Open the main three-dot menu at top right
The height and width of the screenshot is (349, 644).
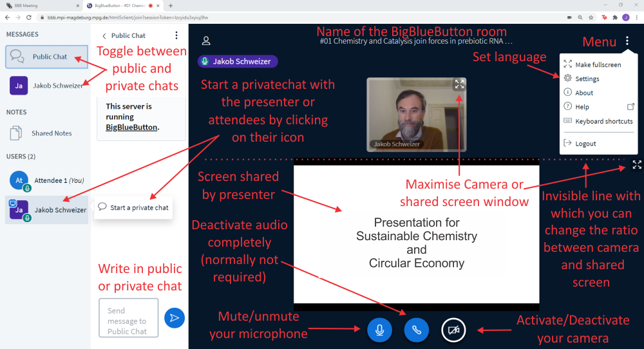(x=627, y=41)
